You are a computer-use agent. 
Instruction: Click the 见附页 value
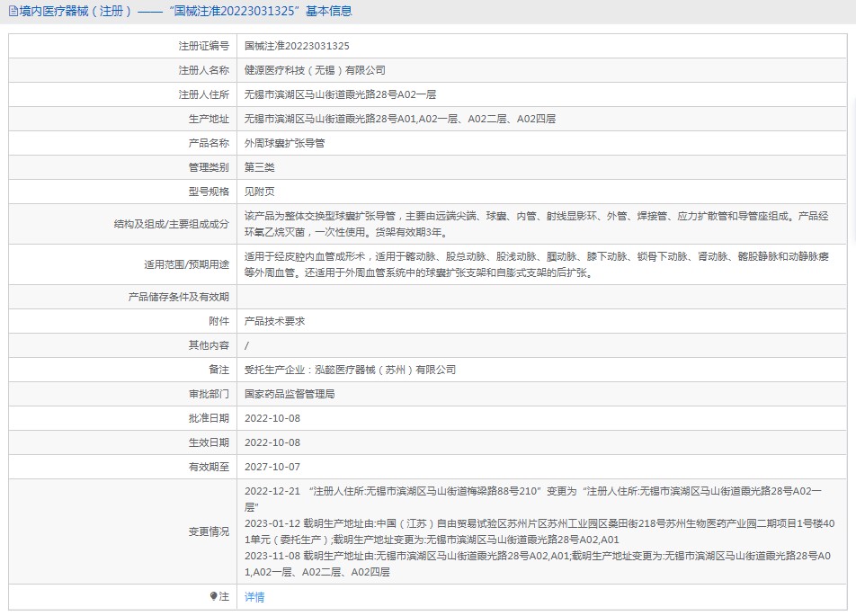tap(259, 192)
